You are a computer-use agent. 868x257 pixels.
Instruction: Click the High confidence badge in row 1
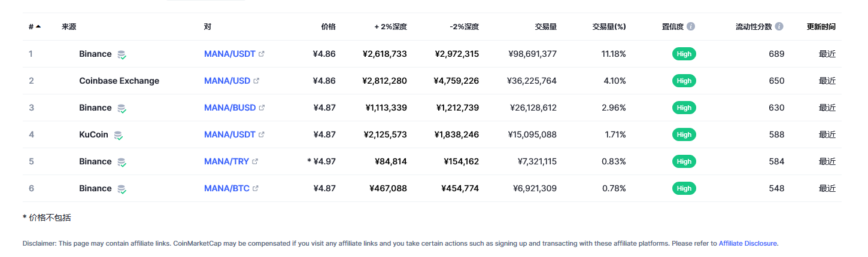tap(684, 54)
